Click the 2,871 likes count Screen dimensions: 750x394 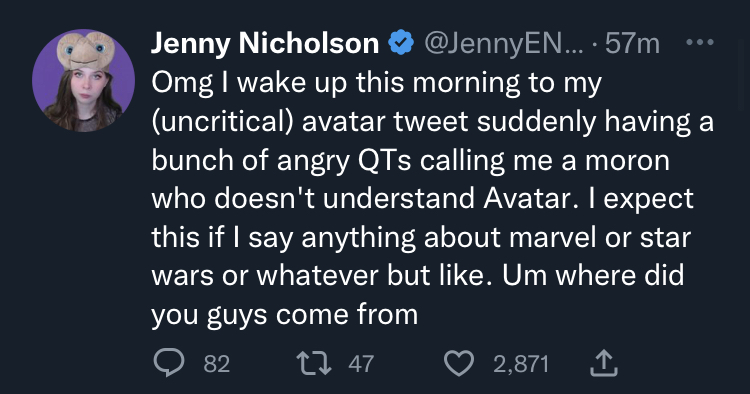point(521,364)
